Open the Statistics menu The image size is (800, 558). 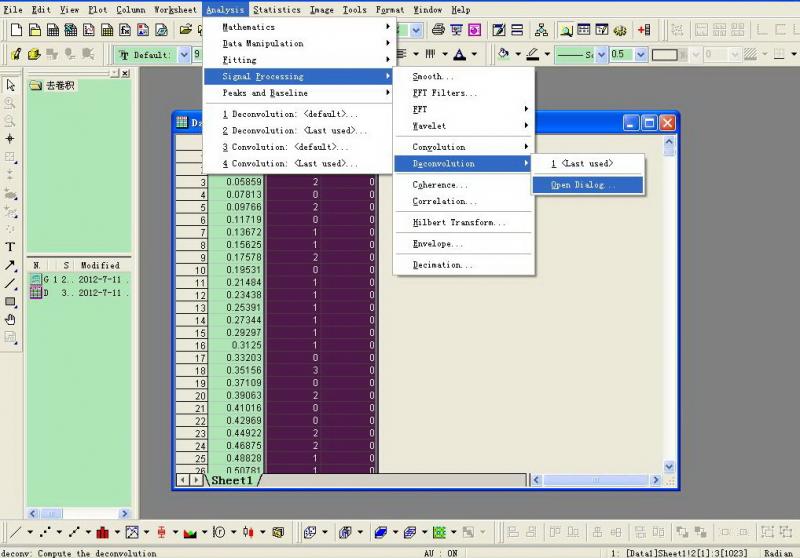point(276,9)
